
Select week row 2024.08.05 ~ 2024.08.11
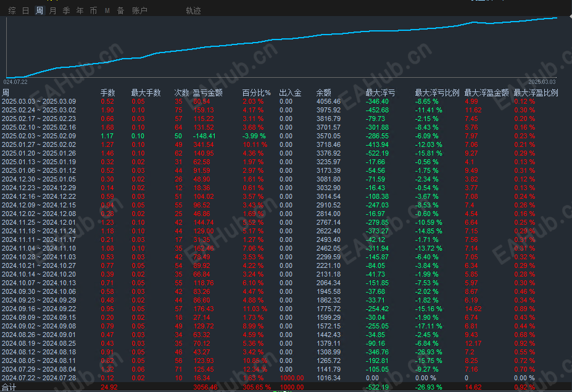[x=286, y=361]
